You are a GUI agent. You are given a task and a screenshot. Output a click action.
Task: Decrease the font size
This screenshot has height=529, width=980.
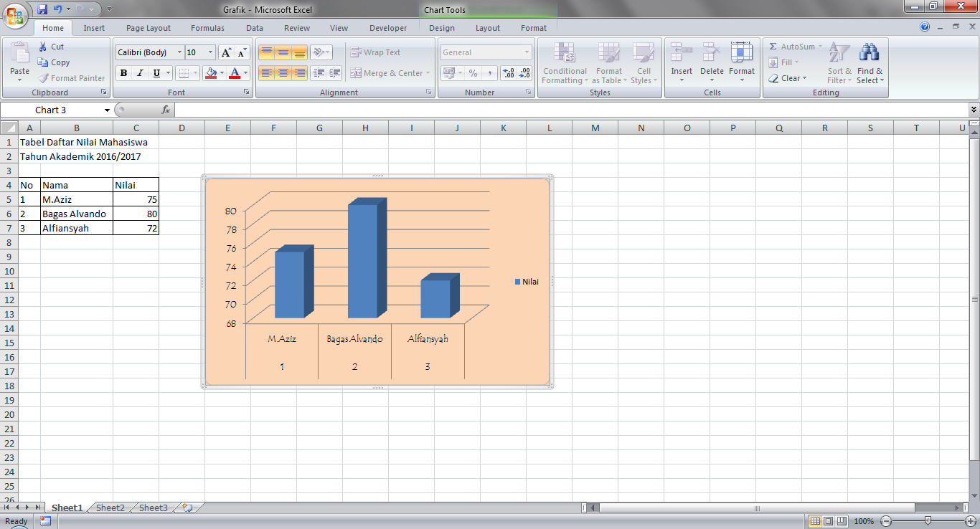(x=242, y=52)
